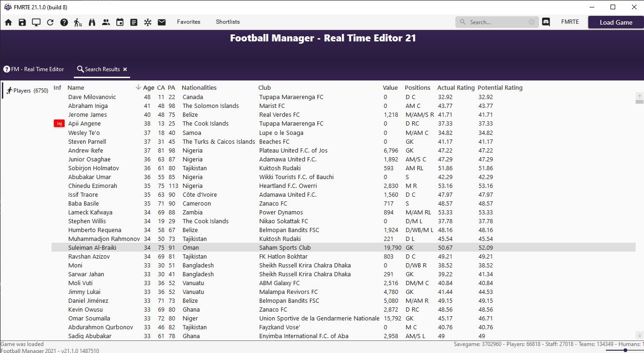Click the FMRTE button

click(570, 22)
